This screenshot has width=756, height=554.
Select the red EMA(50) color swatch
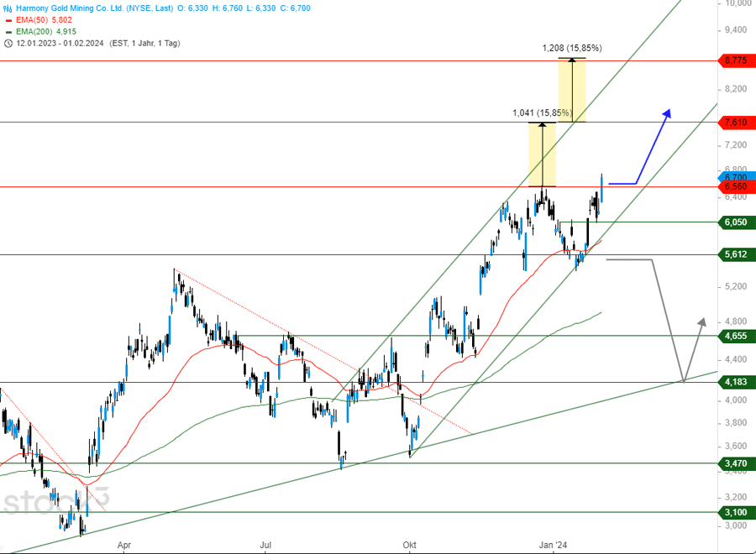[x=8, y=19]
